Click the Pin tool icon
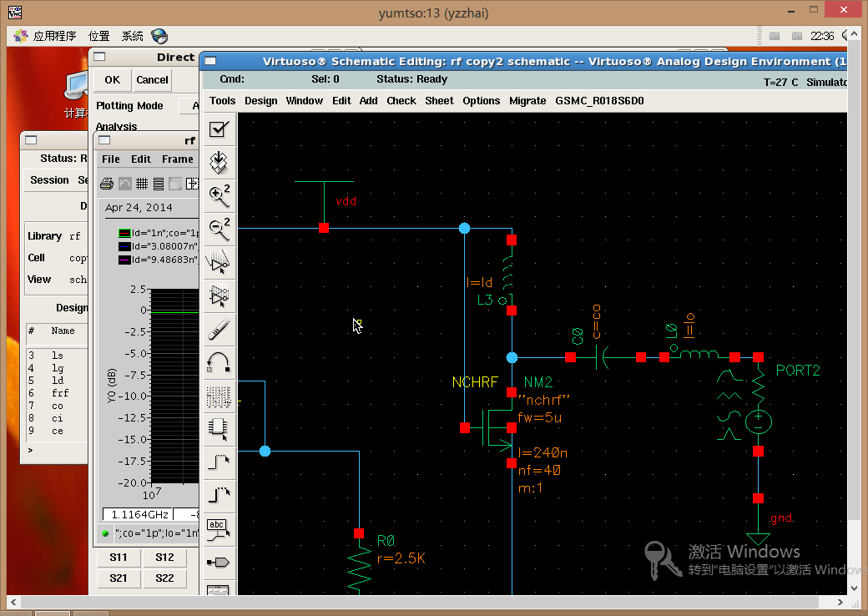The image size is (868, 616). (x=219, y=562)
